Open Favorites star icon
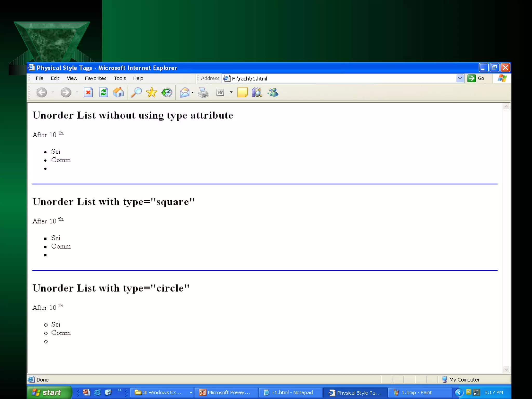532x399 pixels. pos(151,92)
